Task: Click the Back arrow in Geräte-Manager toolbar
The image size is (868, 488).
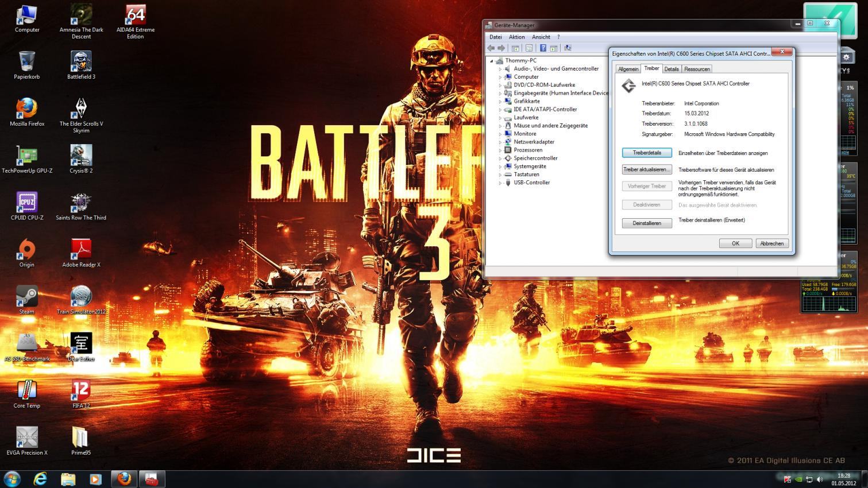Action: (x=491, y=48)
